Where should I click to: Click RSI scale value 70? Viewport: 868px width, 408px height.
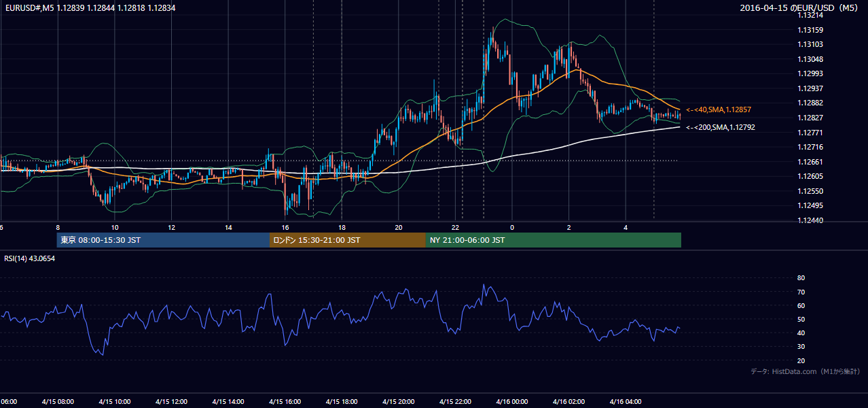pos(801,292)
